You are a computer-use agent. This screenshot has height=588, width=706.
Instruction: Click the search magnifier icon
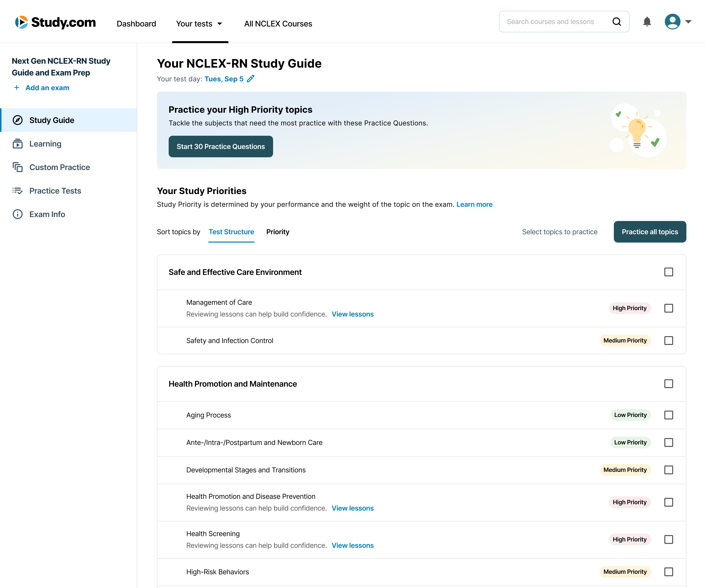point(617,22)
